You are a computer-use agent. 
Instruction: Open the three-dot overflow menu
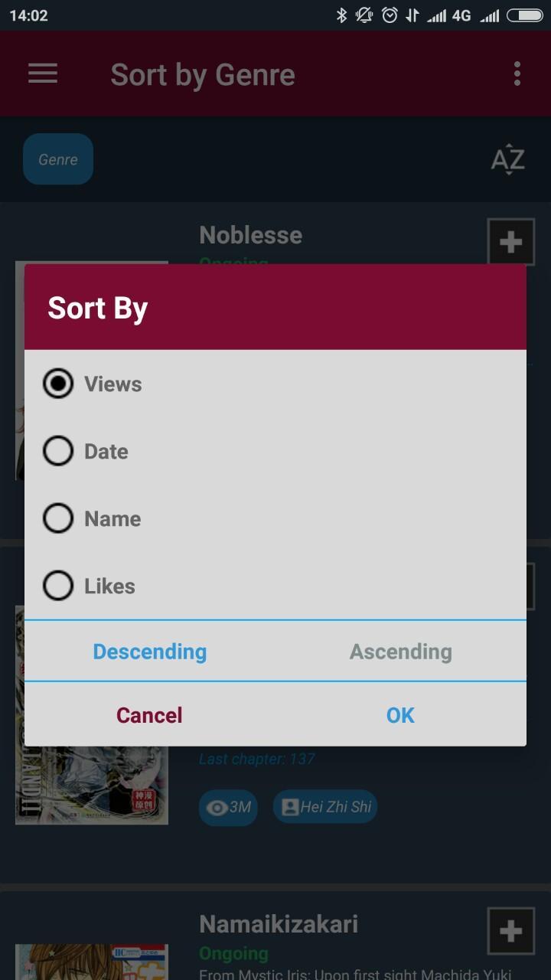point(517,73)
